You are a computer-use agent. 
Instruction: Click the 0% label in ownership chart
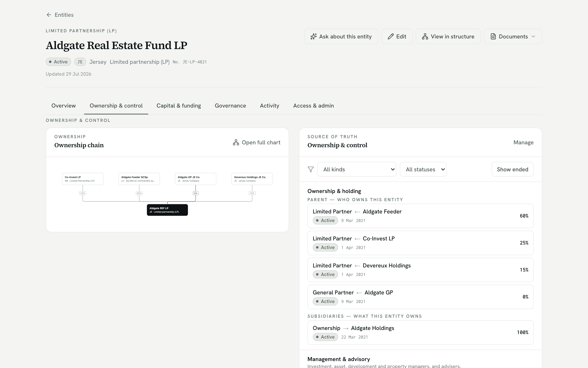point(196,193)
